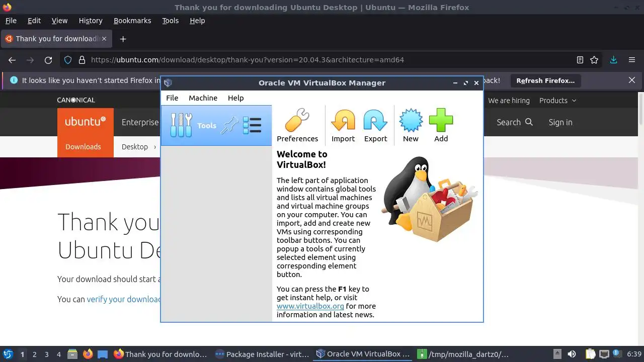Select the 'Thank you for downloading' Firefox tab

click(57, 39)
